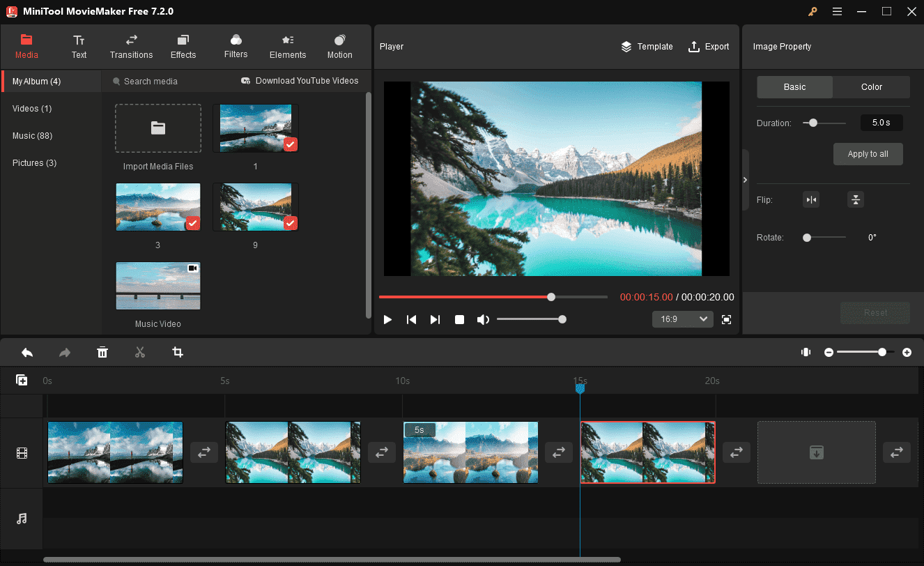The height and width of the screenshot is (566, 924).
Task: Open the Media tab
Action: (26, 47)
